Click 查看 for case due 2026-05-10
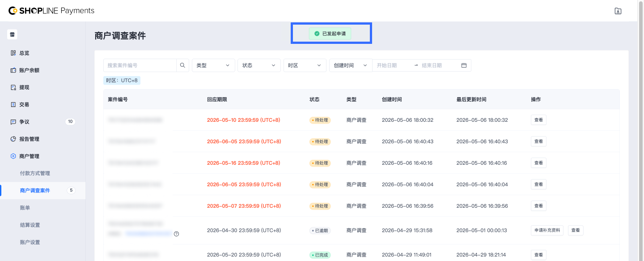 [538, 120]
